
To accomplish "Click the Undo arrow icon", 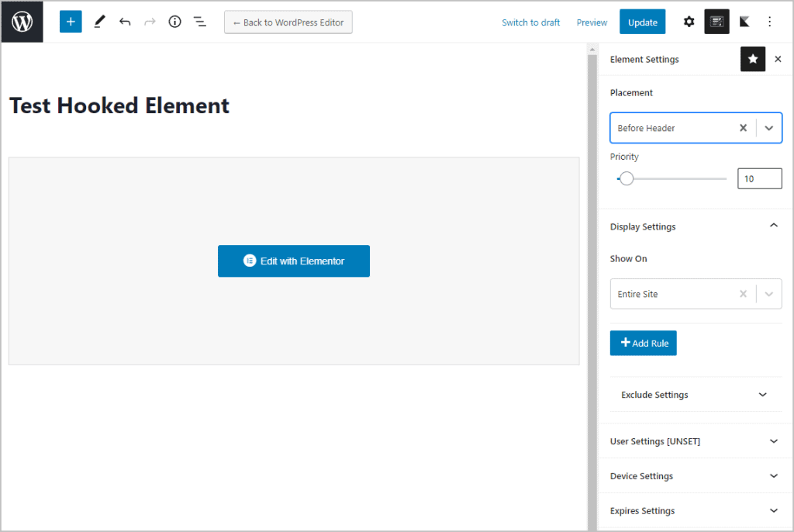I will pyautogui.click(x=125, y=22).
